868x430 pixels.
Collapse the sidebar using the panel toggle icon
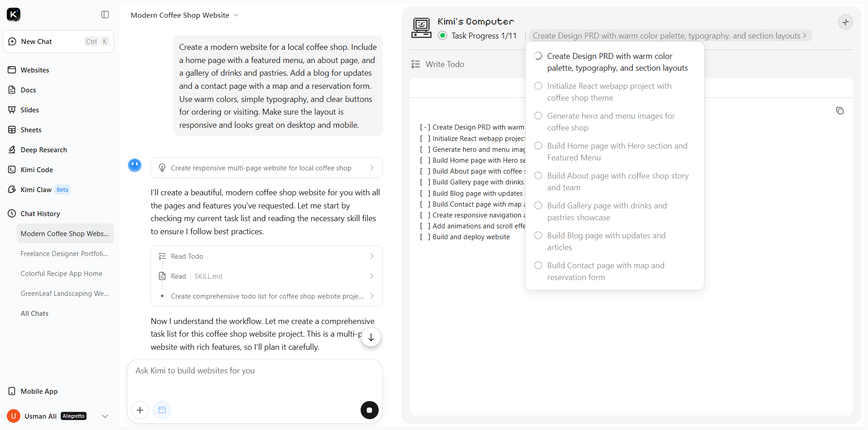pos(105,14)
